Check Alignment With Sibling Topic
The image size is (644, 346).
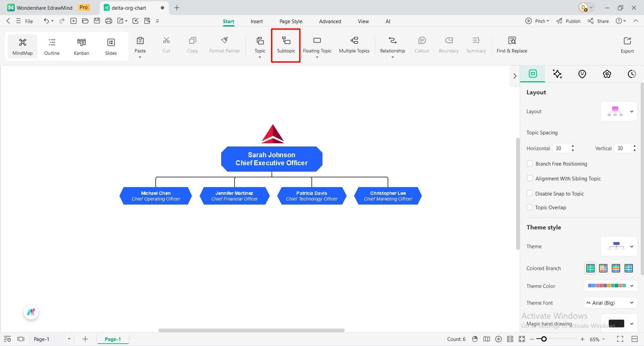click(x=530, y=178)
